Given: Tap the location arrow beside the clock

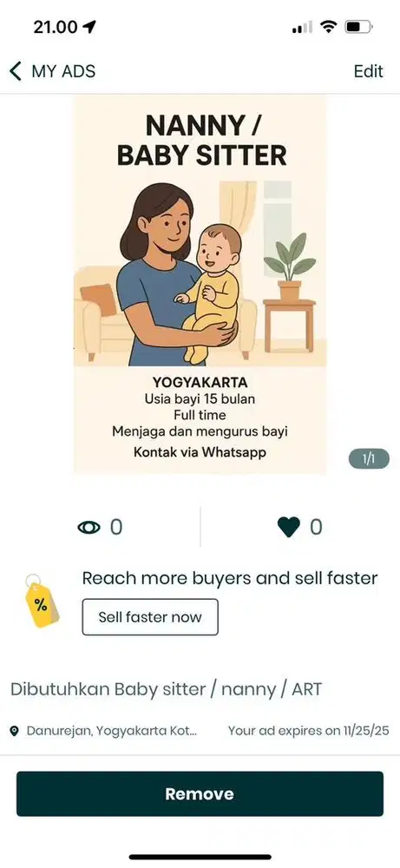Looking at the screenshot, I should point(89,27).
